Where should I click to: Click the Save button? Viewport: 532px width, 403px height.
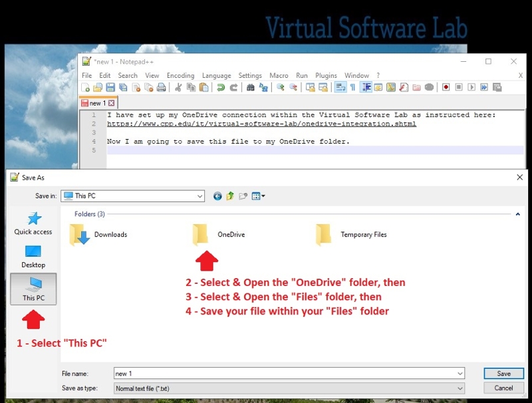click(x=503, y=374)
